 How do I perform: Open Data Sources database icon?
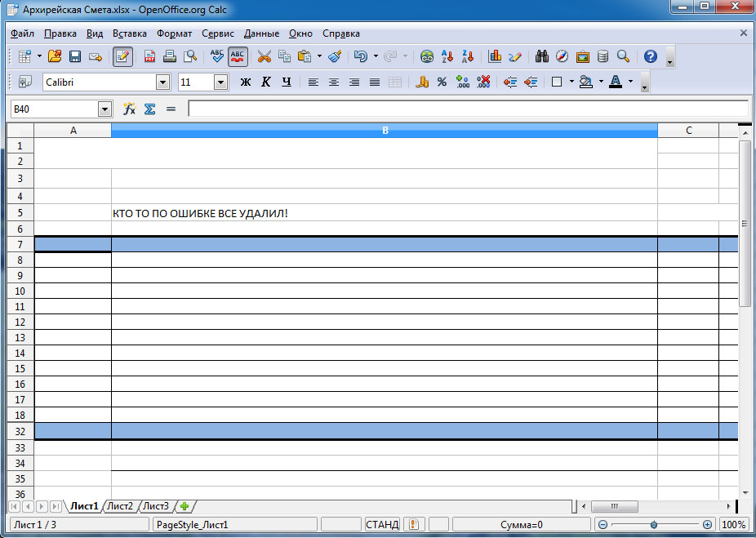tap(603, 57)
